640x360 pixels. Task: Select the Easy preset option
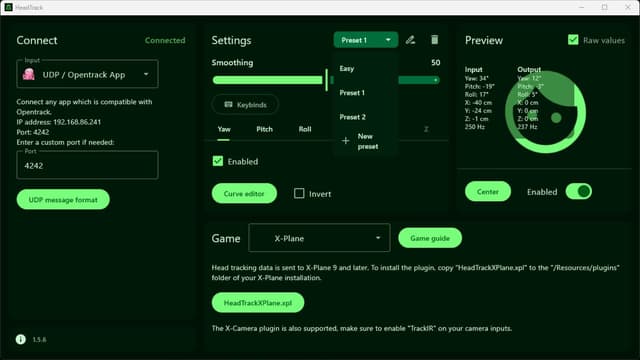click(x=365, y=69)
